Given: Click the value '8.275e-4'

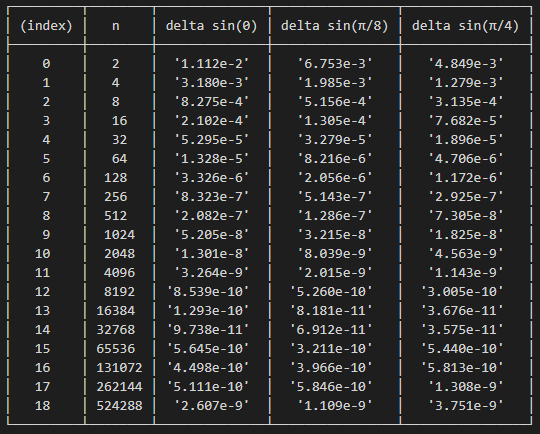Looking at the screenshot, I should click(x=211, y=102).
